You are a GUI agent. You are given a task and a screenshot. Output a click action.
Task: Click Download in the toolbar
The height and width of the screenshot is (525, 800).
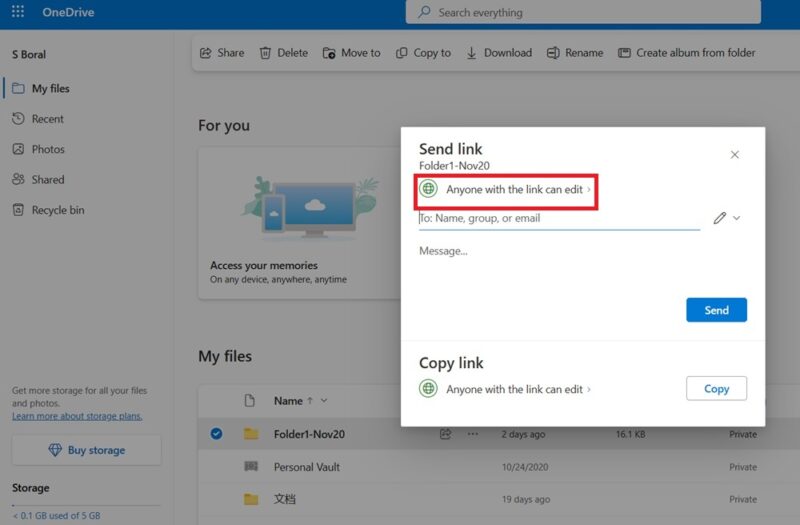(499, 53)
